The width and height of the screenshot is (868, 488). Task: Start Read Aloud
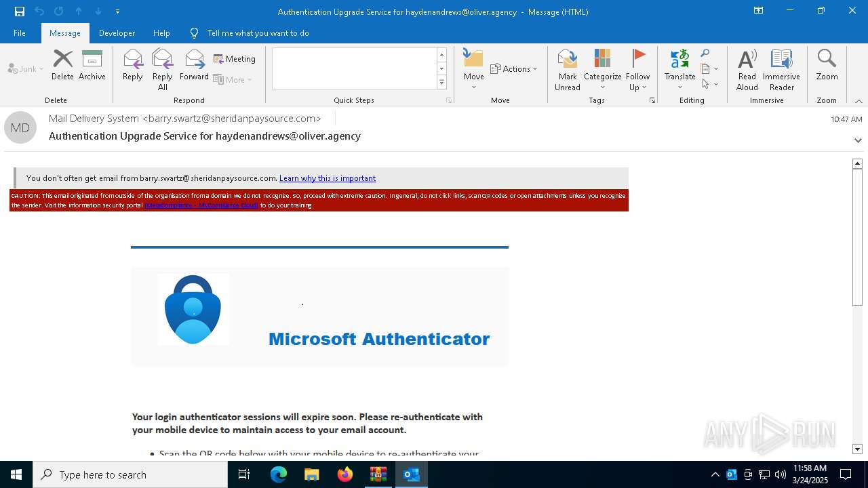747,69
